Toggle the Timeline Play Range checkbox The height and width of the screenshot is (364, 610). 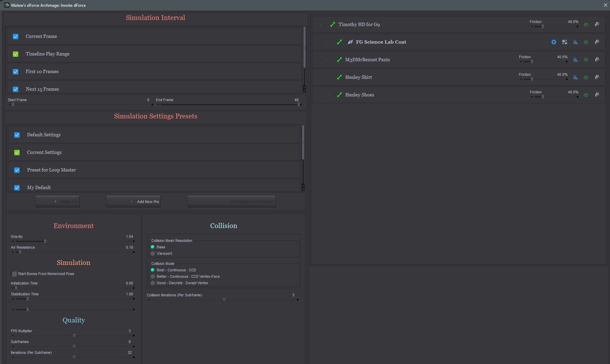(x=16, y=54)
